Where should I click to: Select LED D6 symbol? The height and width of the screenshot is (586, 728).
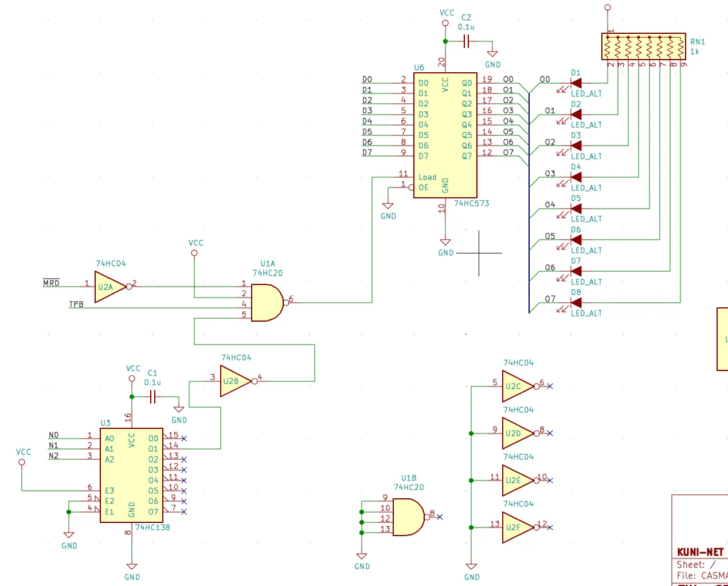pos(576,240)
